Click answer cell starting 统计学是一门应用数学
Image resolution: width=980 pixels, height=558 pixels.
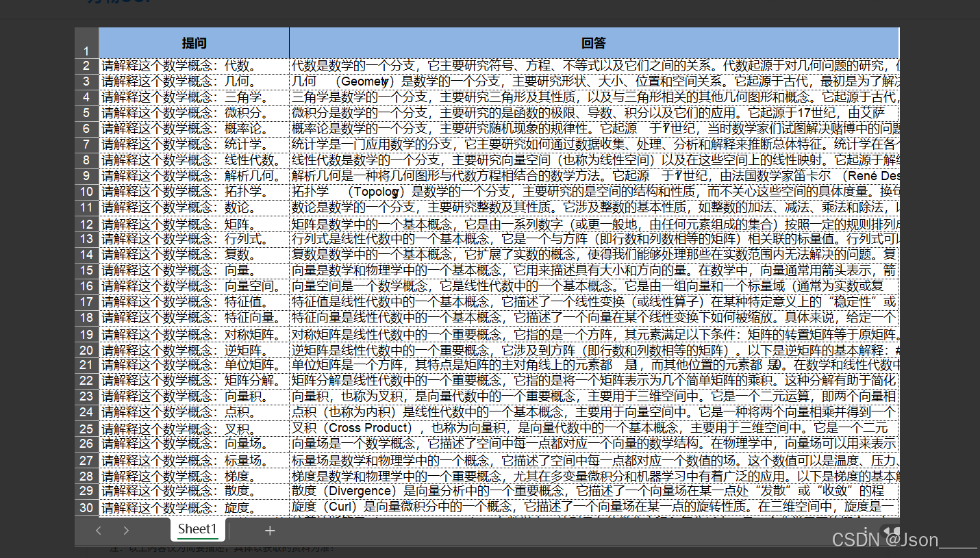tap(594, 144)
